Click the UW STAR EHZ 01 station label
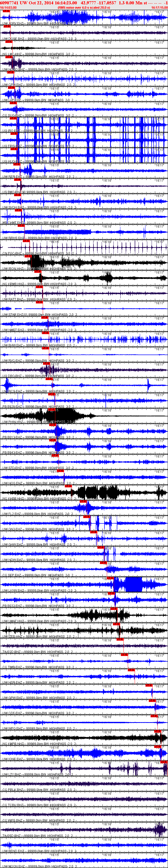Viewport: 168px width, 868px height. click(x=39, y=315)
